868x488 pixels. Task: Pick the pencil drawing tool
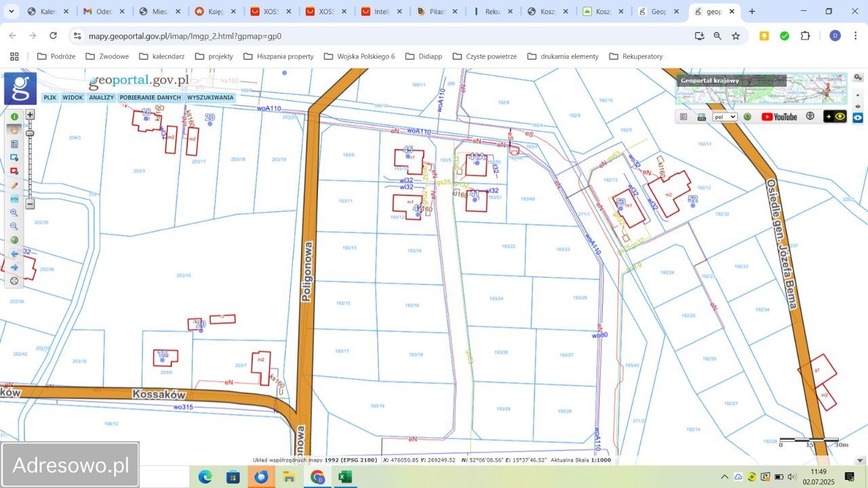click(x=14, y=185)
